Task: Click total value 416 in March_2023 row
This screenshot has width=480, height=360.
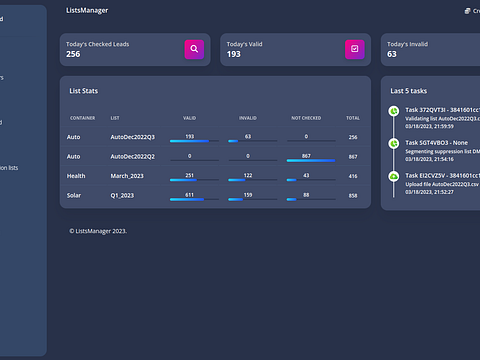Action: [x=353, y=176]
